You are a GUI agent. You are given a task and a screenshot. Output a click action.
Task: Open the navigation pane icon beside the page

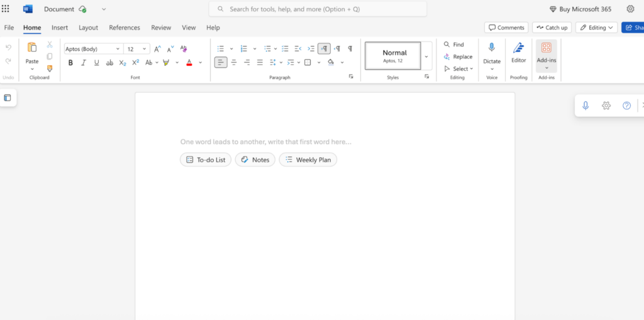(x=8, y=98)
